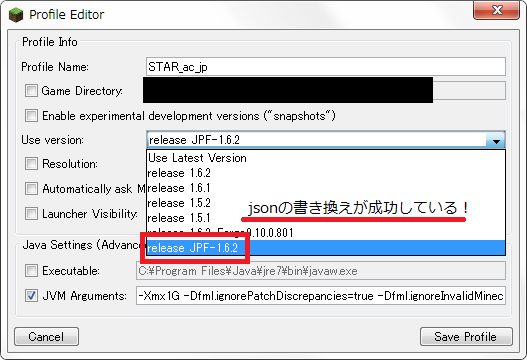Select highlighted release JPF-1.6.2 entry
The width and height of the screenshot is (527, 360).
(326, 248)
